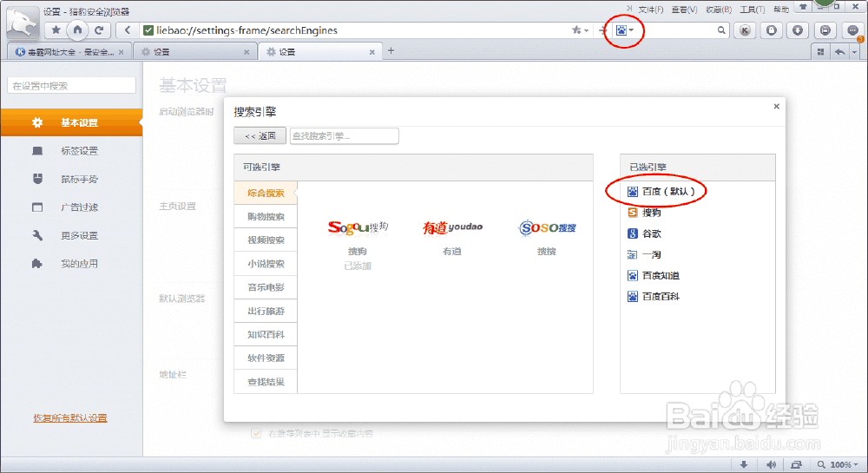Click the skin shirt icon in title bar
Viewport: 868px width, 473px height.
(803, 7)
